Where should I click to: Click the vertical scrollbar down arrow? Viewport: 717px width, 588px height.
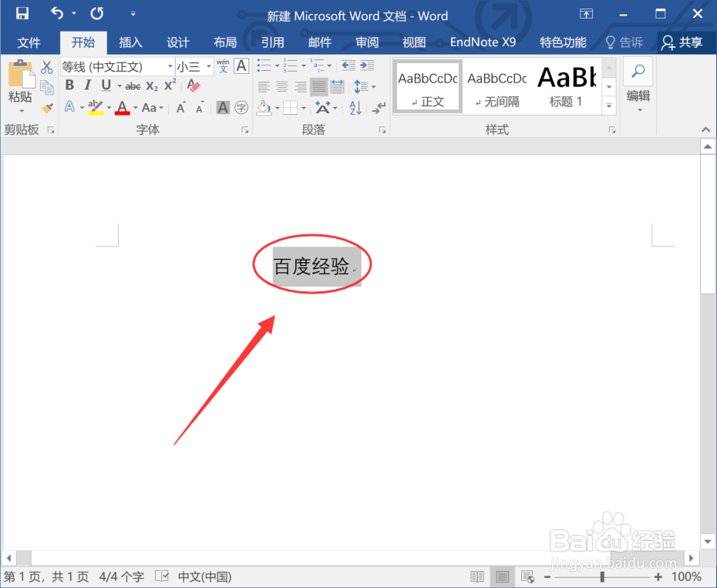coord(708,542)
